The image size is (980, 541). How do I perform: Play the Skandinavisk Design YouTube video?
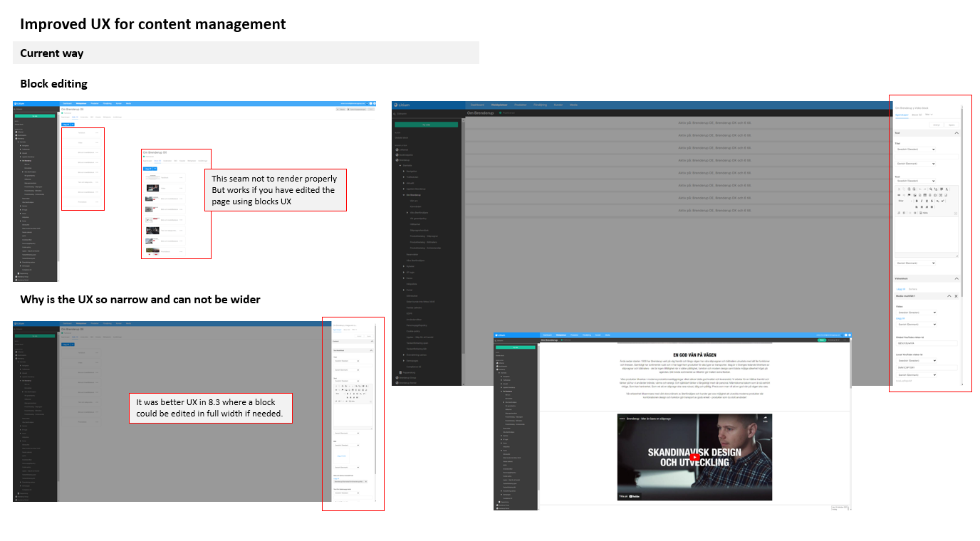coord(694,456)
